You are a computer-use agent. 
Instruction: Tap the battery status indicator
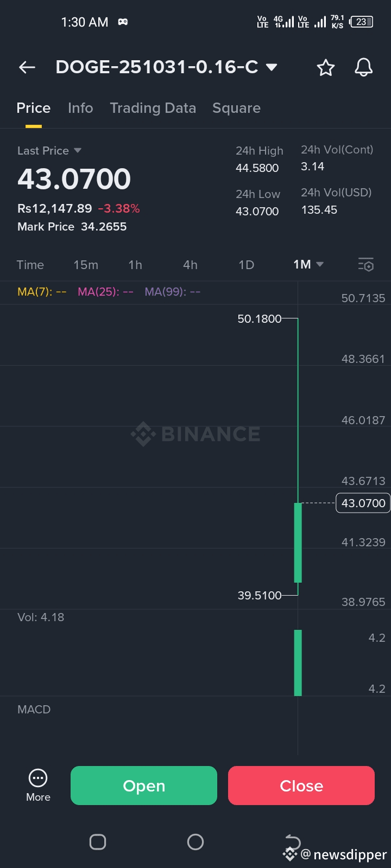point(362,22)
